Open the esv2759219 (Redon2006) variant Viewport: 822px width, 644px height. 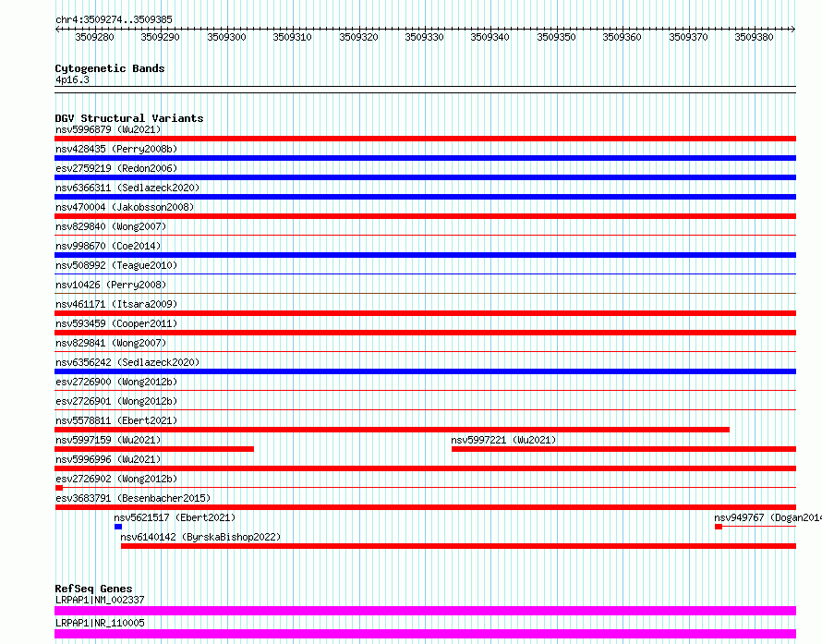click(116, 168)
